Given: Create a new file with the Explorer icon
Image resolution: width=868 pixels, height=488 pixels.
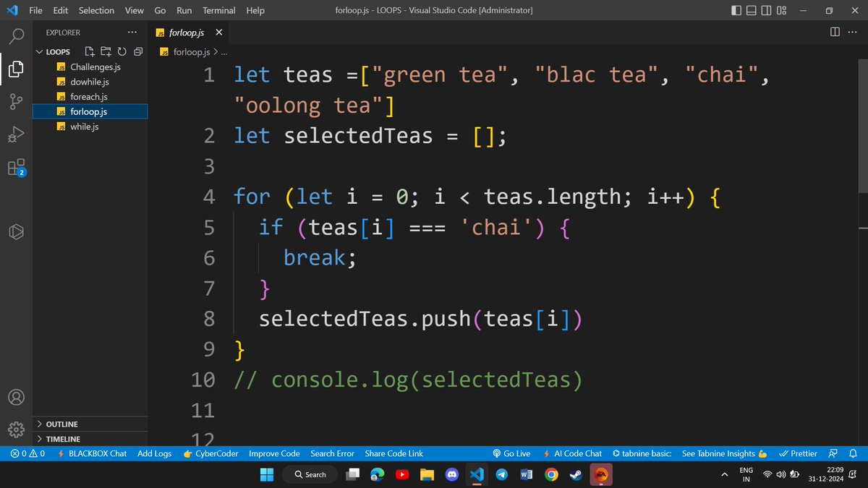Looking at the screenshot, I should click(90, 51).
